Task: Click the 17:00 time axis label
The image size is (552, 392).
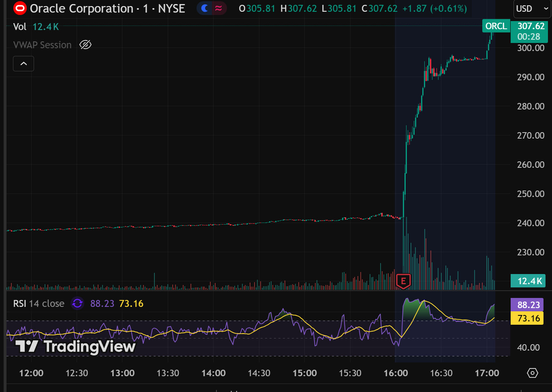Action: pos(487,373)
